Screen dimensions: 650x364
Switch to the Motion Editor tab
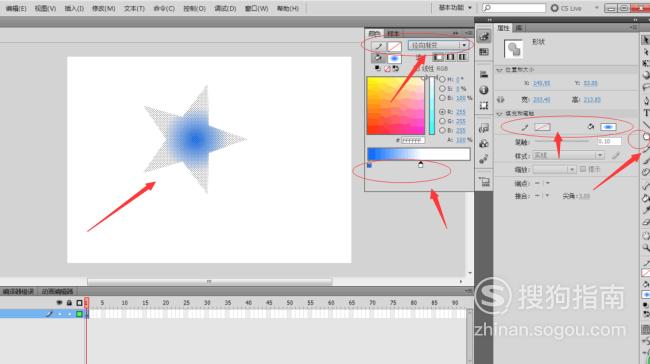[57, 292]
